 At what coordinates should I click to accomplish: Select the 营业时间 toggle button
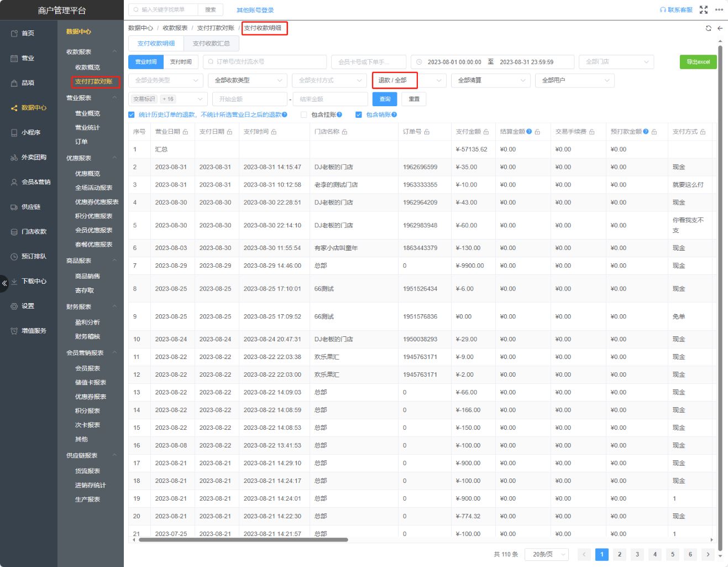coord(146,62)
